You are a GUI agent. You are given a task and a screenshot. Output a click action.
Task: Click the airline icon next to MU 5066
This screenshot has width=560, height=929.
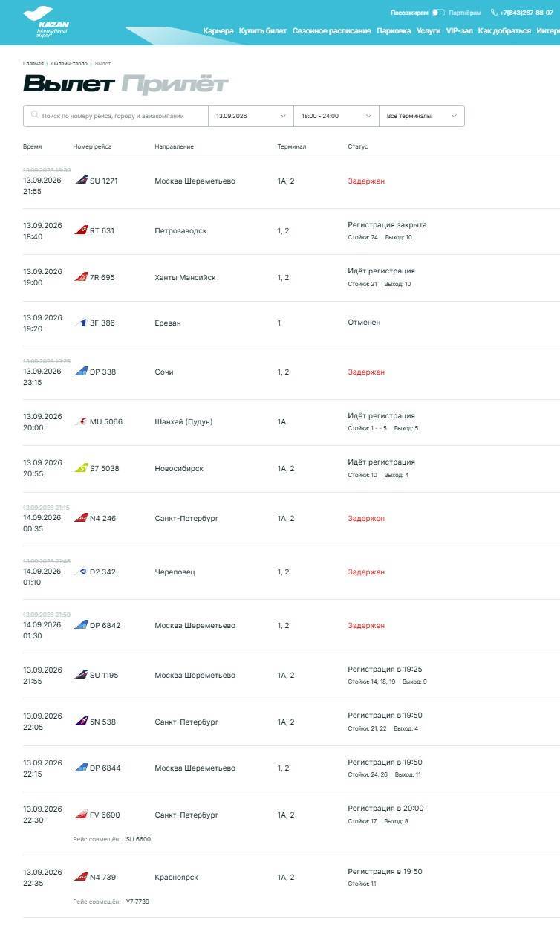(x=81, y=421)
